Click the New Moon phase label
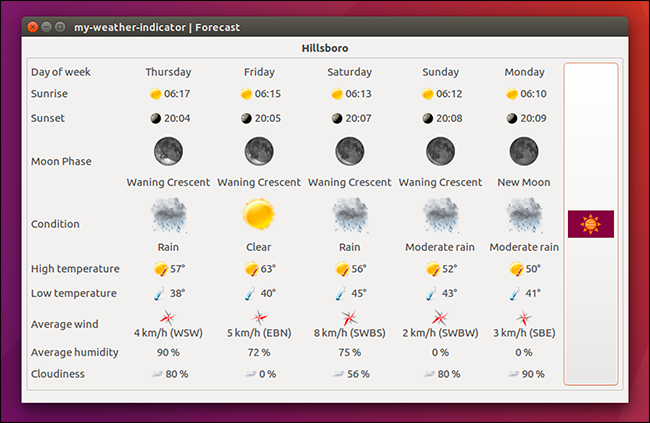Image resolution: width=650 pixels, height=423 pixels. coord(524,182)
